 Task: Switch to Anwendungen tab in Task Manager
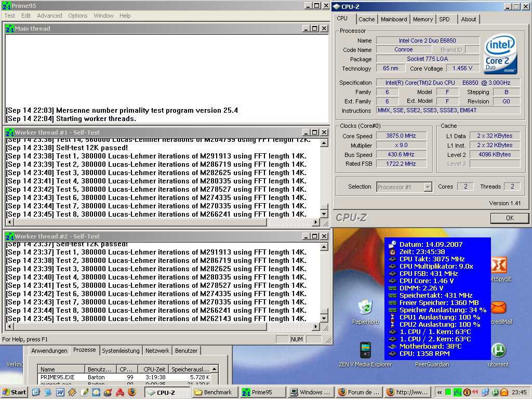49,351
